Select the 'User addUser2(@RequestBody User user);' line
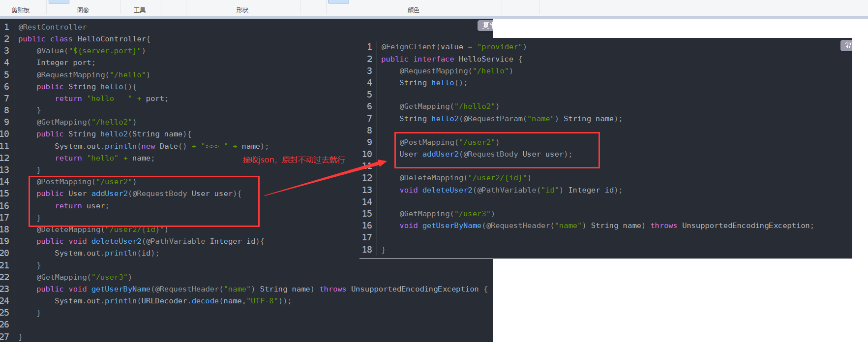This screenshot has height=358, width=868. 485,154
